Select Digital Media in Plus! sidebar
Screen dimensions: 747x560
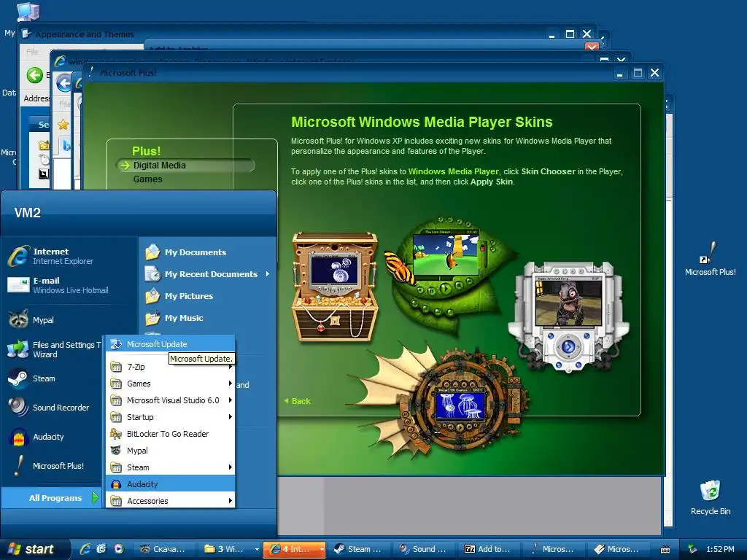click(x=159, y=166)
